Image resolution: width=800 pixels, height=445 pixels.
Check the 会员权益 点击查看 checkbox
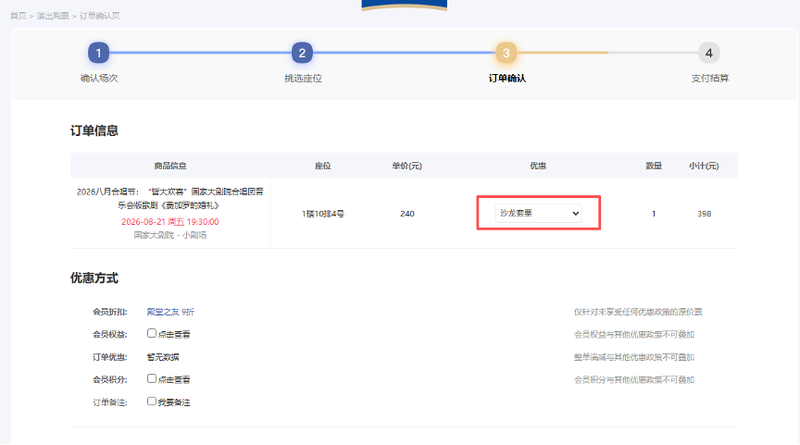(x=152, y=333)
